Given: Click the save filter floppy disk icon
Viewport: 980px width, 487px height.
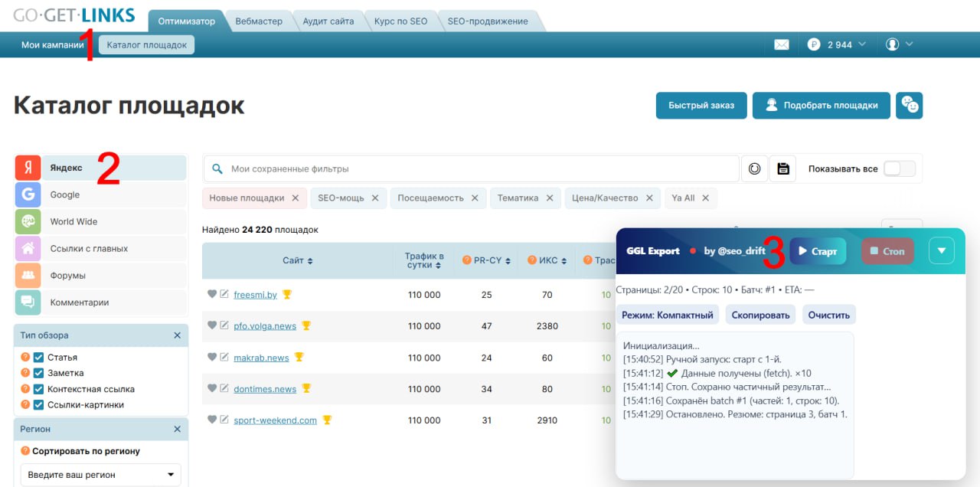Looking at the screenshot, I should pyautogui.click(x=782, y=168).
